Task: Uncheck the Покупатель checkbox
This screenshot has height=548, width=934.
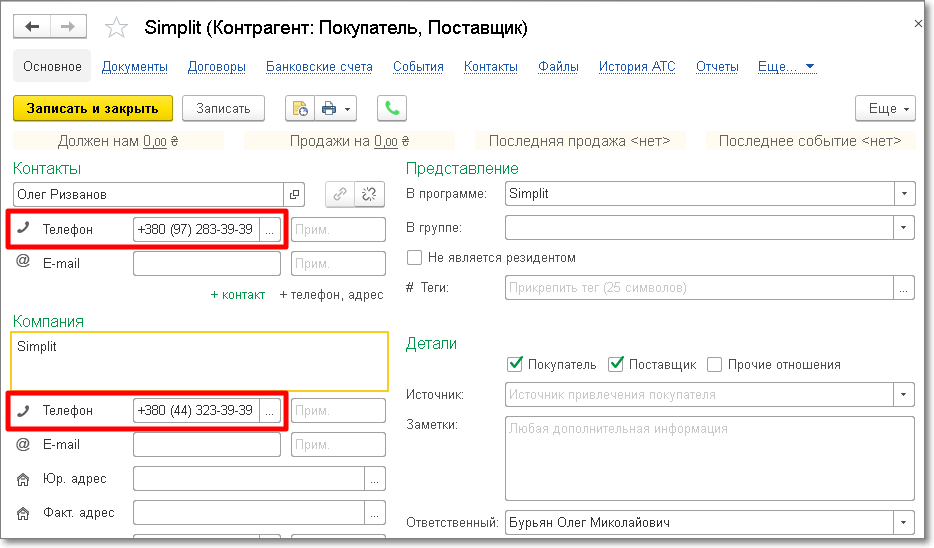Action: click(515, 365)
